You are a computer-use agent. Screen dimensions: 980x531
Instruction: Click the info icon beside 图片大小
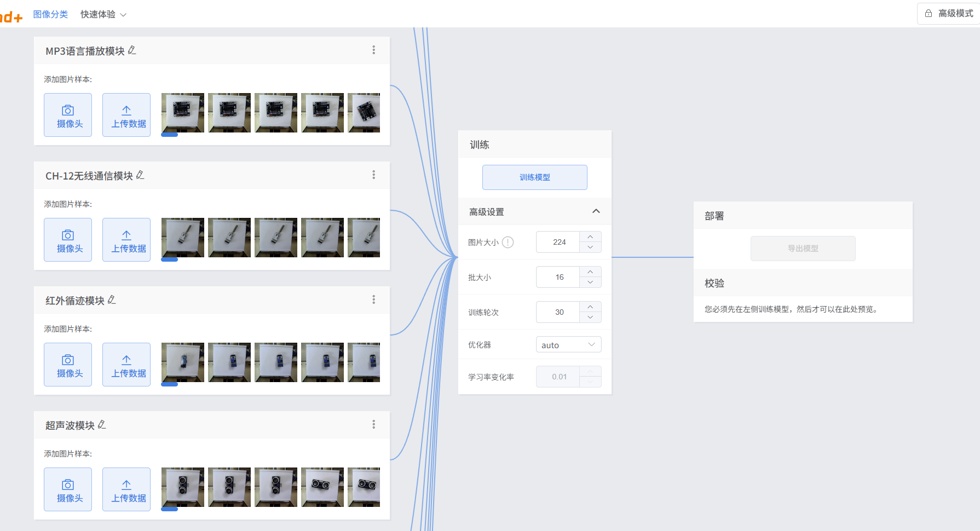(508, 241)
